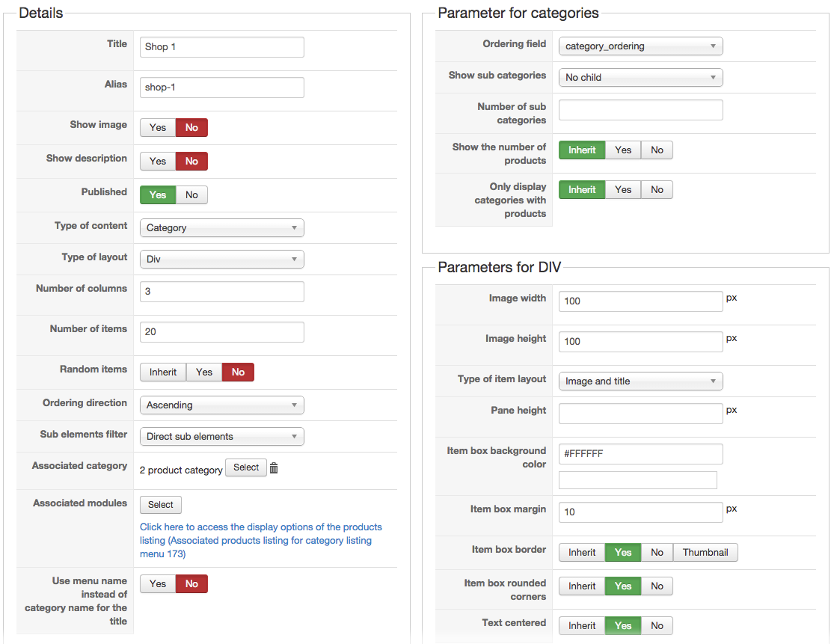Click Select button for Associated category
This screenshot has width=831, height=644.
coord(246,468)
